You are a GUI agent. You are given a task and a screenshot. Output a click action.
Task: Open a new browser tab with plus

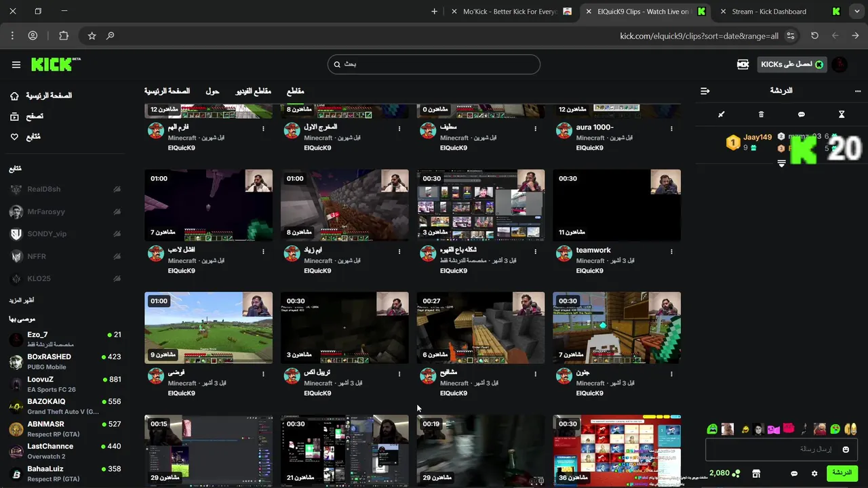(434, 12)
